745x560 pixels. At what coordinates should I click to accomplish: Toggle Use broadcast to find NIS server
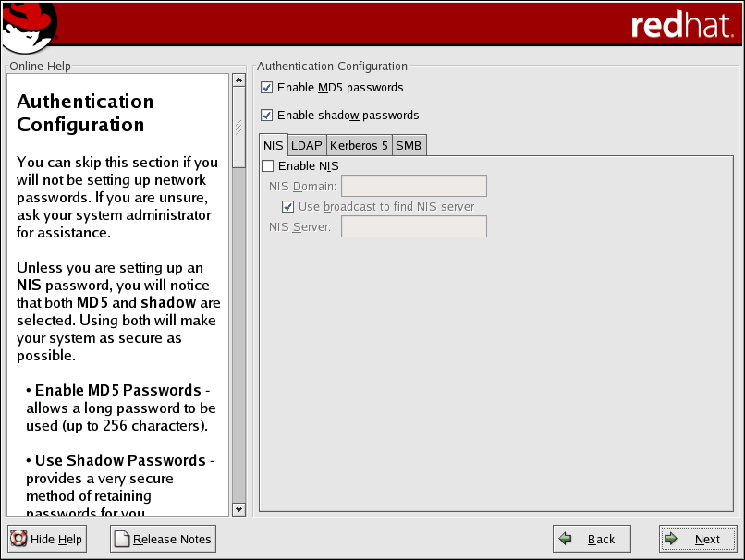click(x=288, y=206)
